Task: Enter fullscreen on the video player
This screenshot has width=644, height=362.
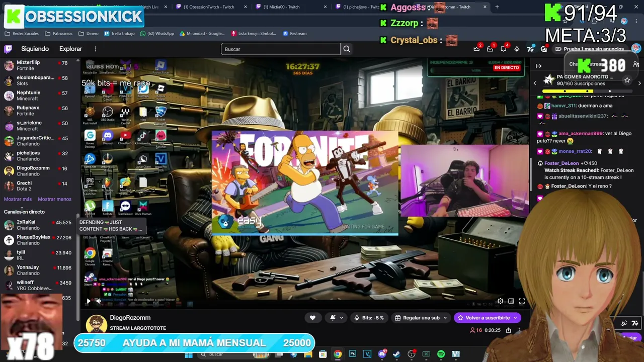Action: coord(522,301)
